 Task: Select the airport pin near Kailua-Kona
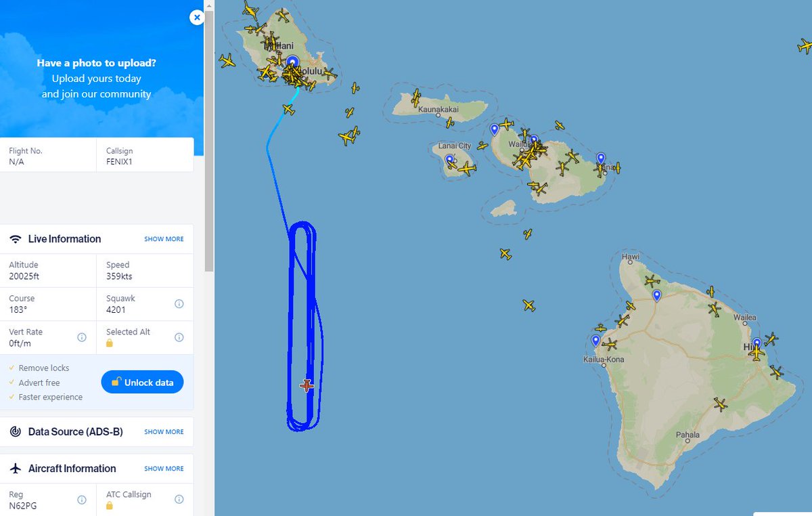(x=595, y=341)
